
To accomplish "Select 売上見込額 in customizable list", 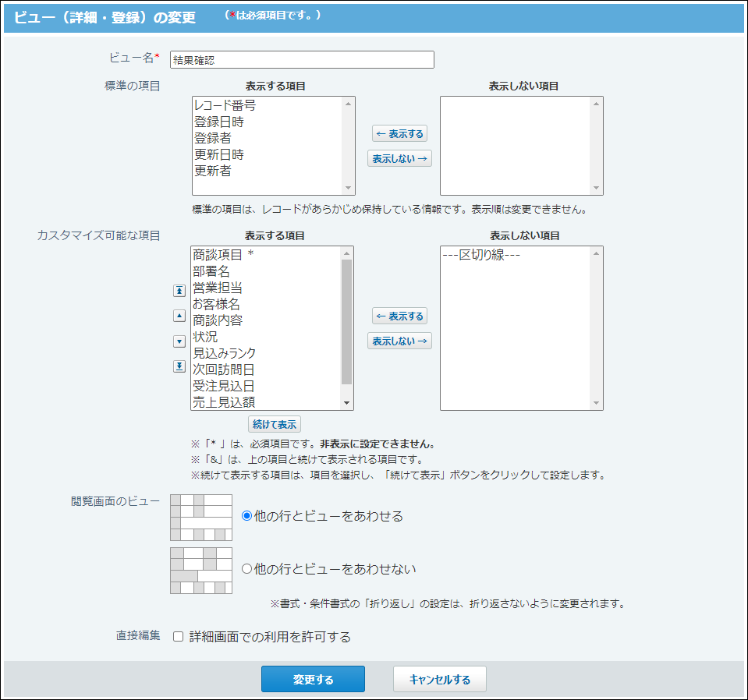I will click(x=266, y=402).
